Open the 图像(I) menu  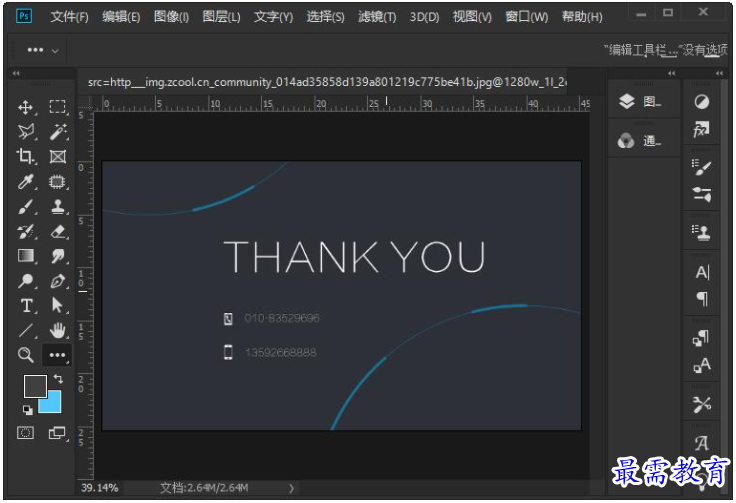(x=171, y=17)
